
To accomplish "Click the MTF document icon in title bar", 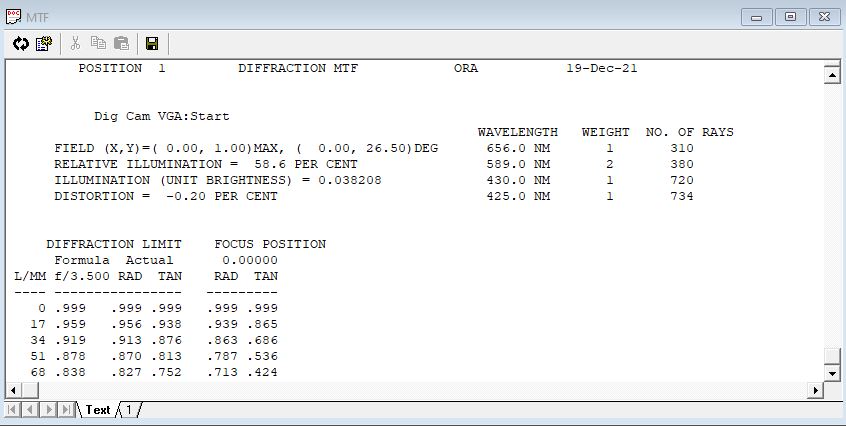I will point(12,16).
